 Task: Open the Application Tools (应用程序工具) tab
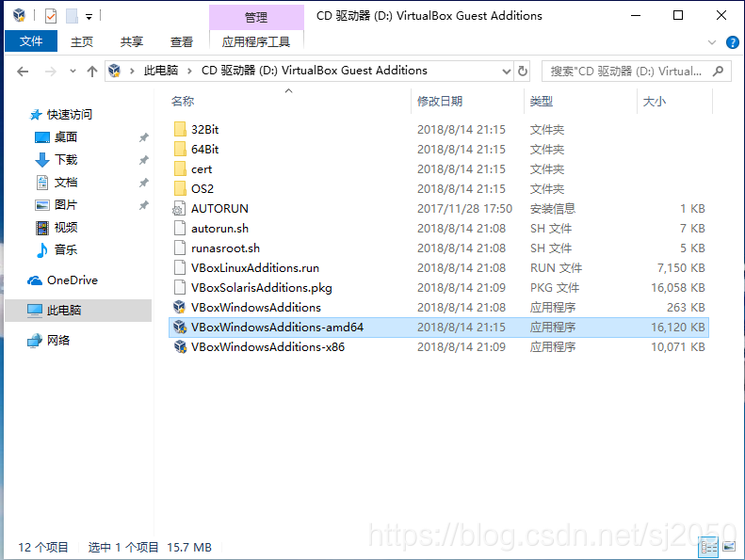coord(255,41)
